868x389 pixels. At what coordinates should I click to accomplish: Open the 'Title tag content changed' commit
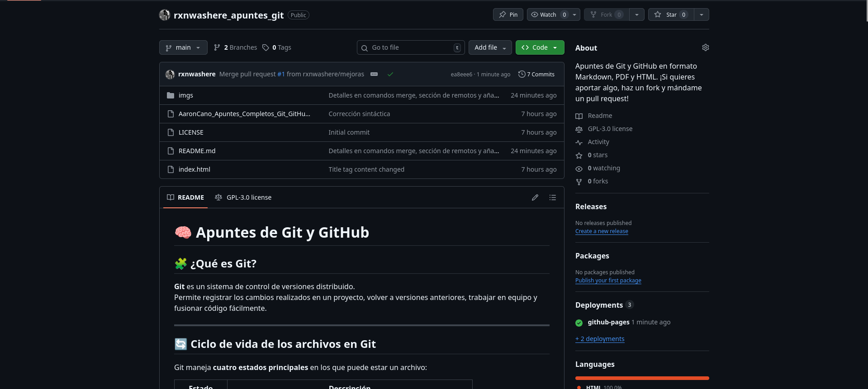click(x=366, y=169)
